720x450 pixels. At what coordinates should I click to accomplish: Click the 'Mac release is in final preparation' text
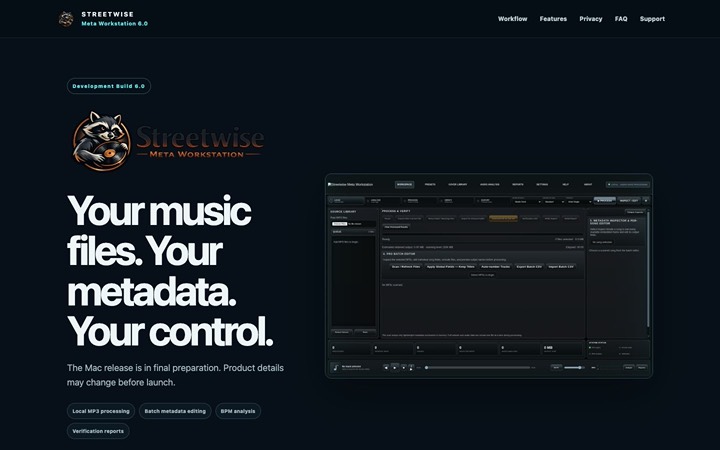pyautogui.click(x=175, y=375)
